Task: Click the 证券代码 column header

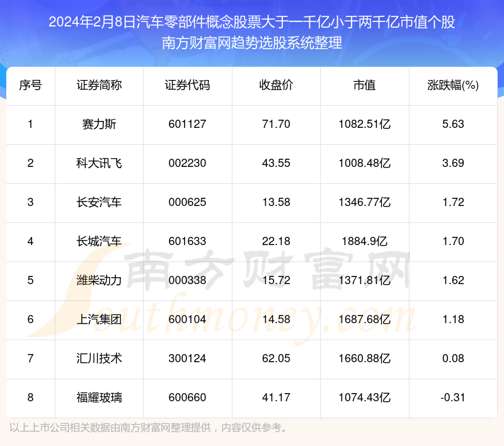Action: (x=187, y=86)
